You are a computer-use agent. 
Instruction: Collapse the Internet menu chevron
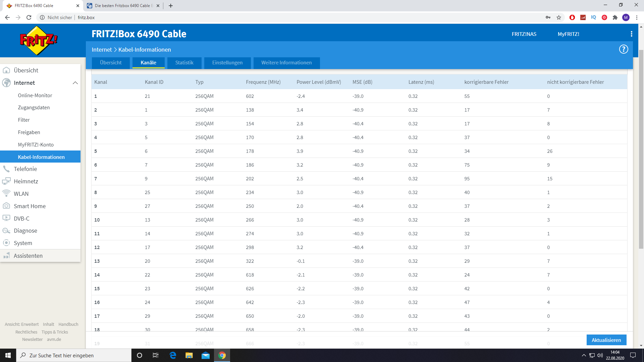[x=75, y=83]
